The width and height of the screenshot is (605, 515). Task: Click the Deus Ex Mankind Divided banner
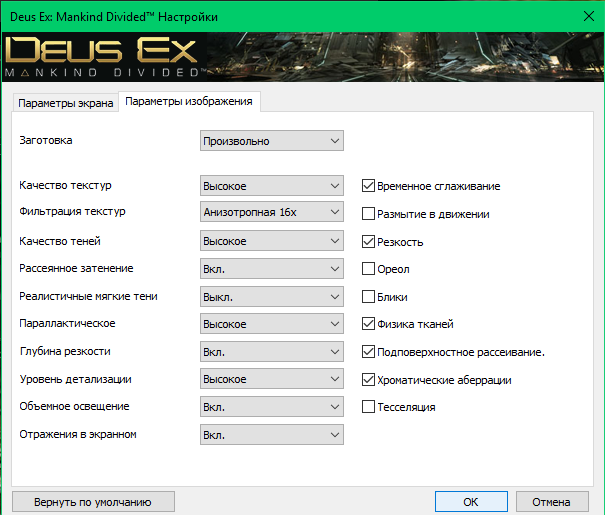pos(302,57)
